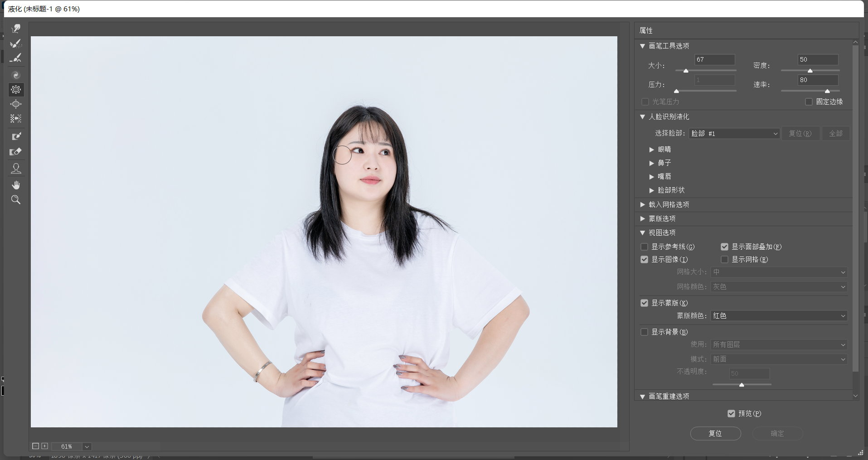Click the 复位 button at the bottom
This screenshot has width=868, height=460.
pyautogui.click(x=715, y=434)
